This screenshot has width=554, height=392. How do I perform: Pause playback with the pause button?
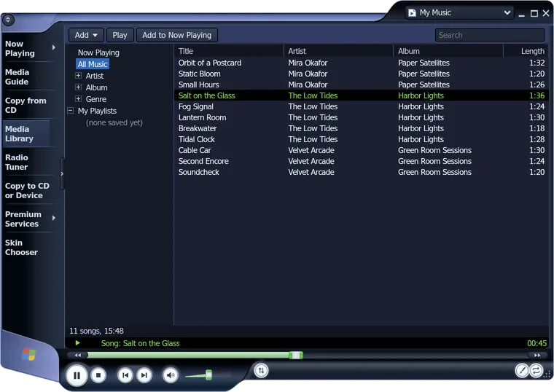click(77, 375)
